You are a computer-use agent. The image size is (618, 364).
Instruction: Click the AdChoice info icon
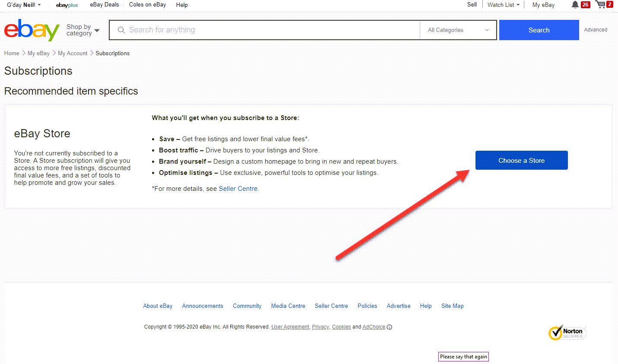(390, 327)
